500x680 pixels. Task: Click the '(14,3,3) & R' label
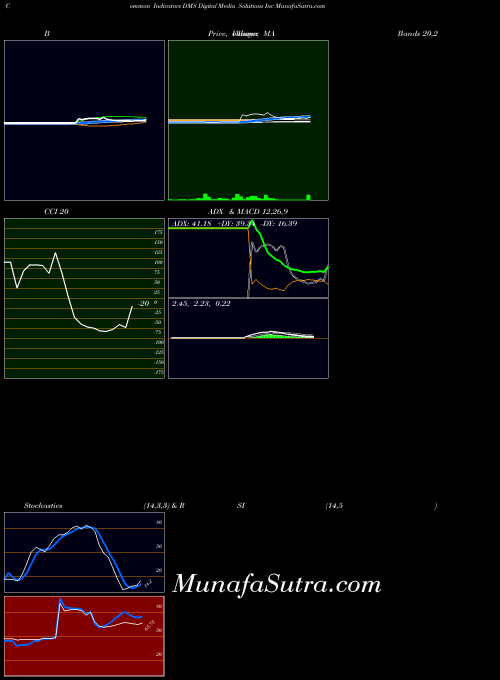pyautogui.click(x=164, y=506)
